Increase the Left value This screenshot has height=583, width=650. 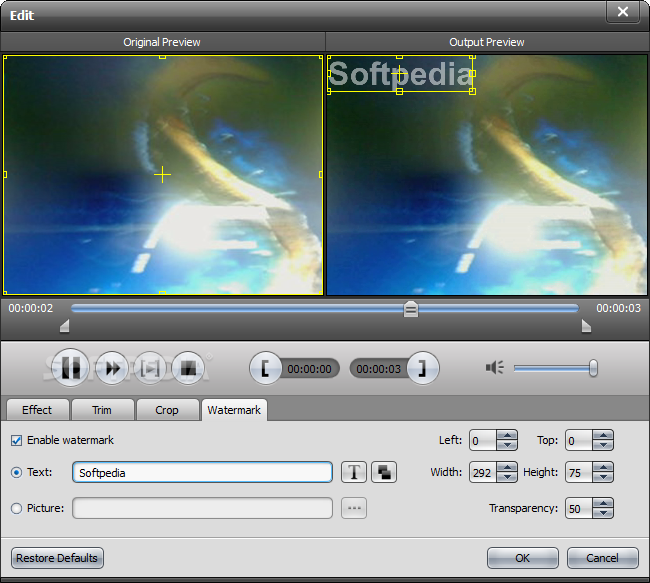[507, 435]
